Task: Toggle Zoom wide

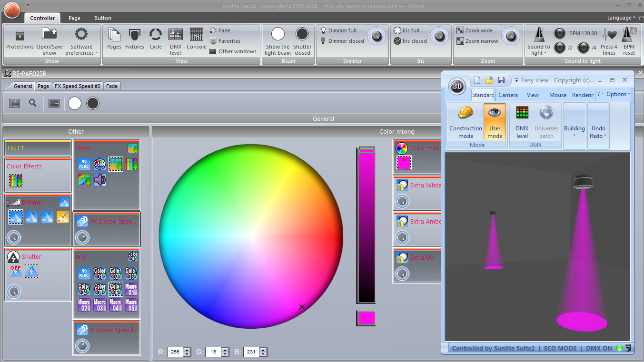Action: [475, 30]
